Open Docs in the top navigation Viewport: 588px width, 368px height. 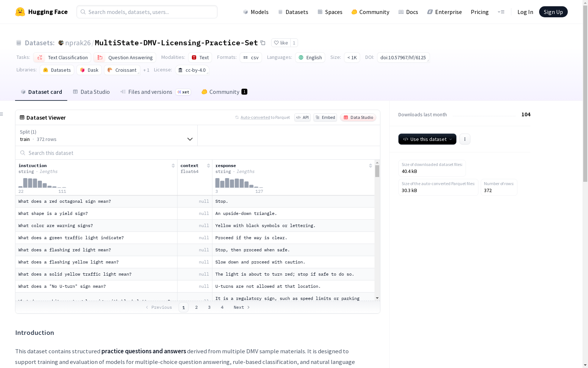pyautogui.click(x=408, y=12)
